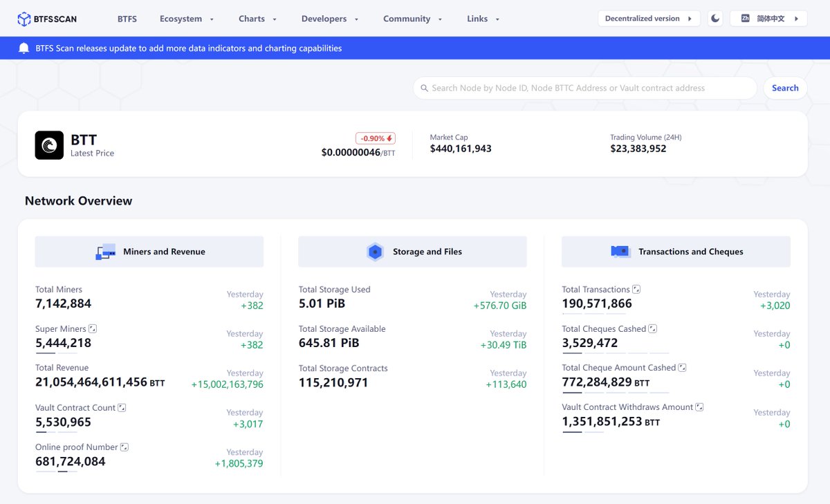The image size is (830, 504).
Task: Open the chart icon next to Vault Contract Count
Action: click(122, 408)
